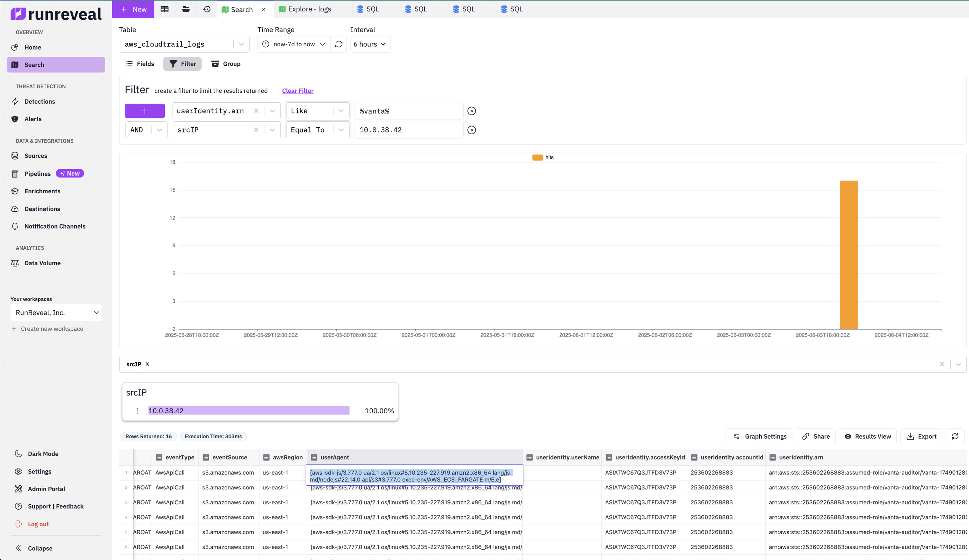Open the folder icon in tab bar
Screen dimensions: 969x560
tap(186, 9)
